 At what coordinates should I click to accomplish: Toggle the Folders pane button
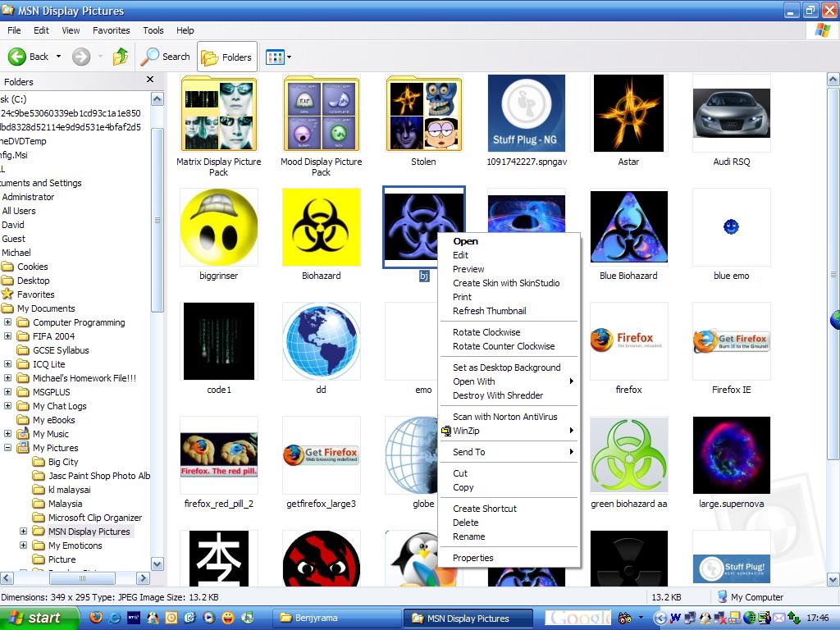pyautogui.click(x=227, y=57)
